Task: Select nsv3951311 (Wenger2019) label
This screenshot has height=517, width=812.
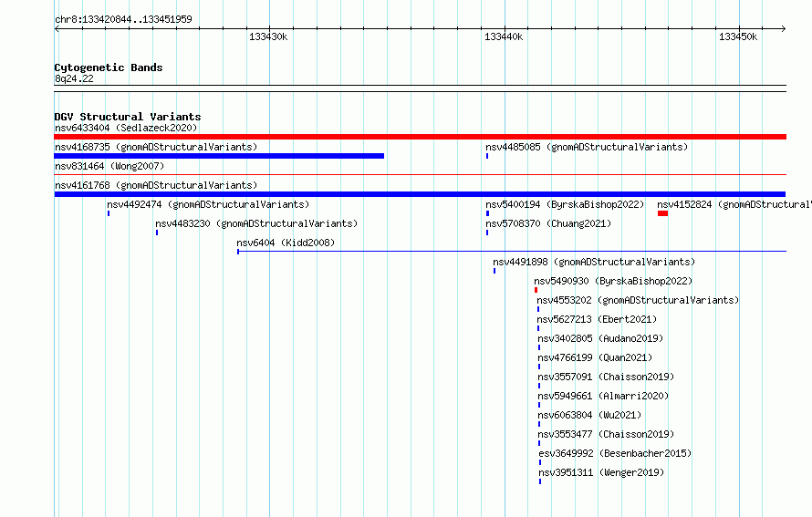Action: click(x=601, y=472)
